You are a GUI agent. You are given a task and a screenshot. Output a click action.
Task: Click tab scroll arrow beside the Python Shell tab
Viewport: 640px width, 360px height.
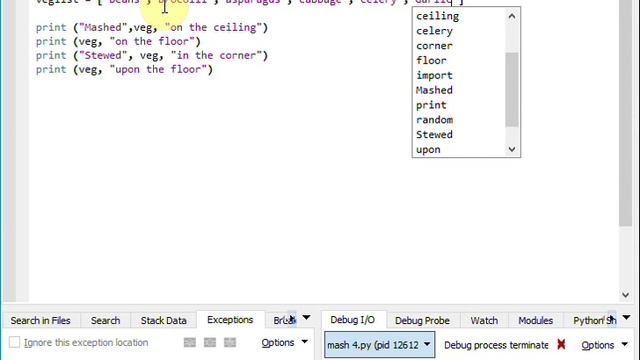[611, 319]
